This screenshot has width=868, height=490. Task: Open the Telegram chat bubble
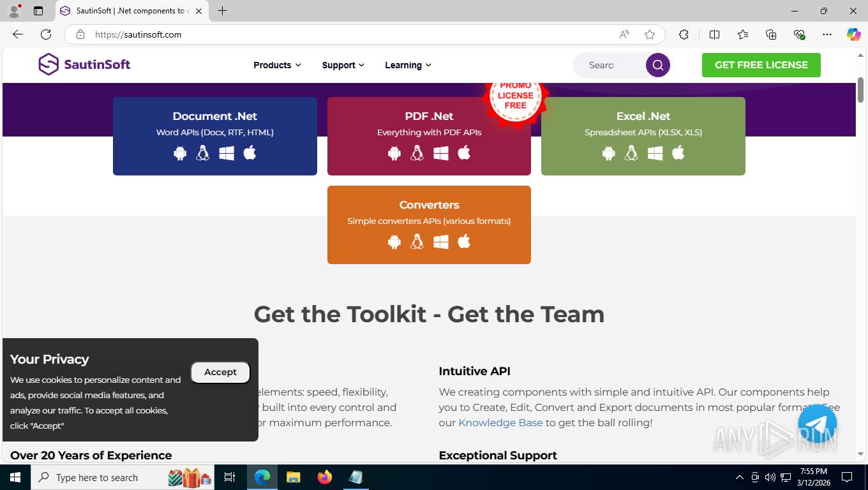817,423
